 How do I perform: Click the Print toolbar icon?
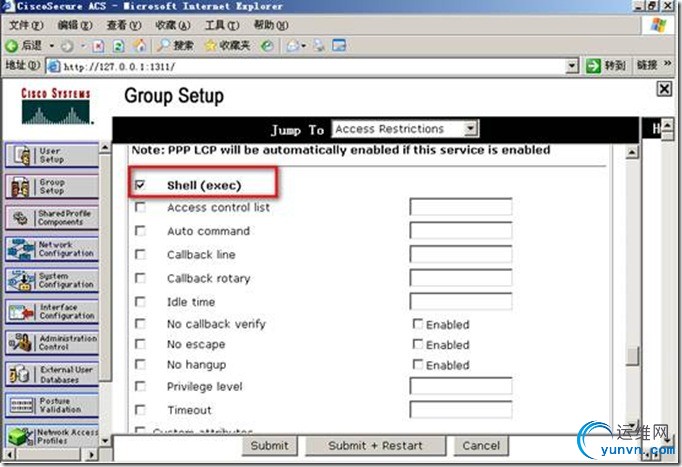click(320, 46)
